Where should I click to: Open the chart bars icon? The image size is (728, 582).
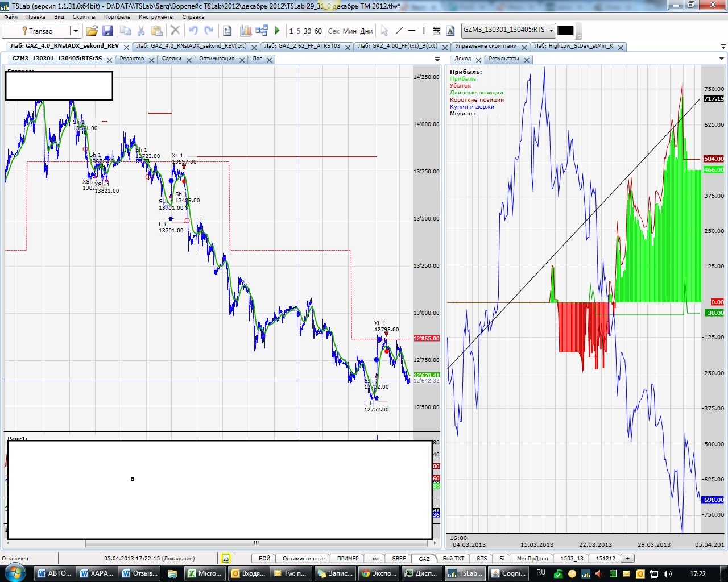click(x=246, y=31)
